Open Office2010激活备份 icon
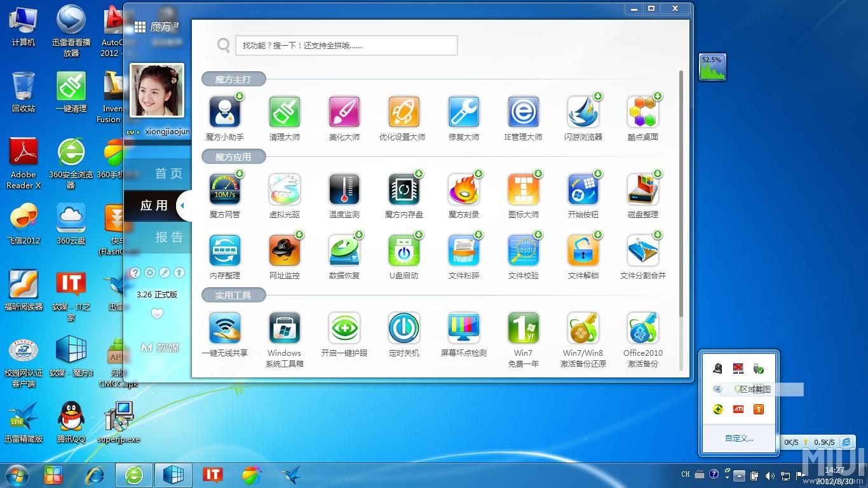Image resolution: width=868 pixels, height=488 pixels. point(643,328)
